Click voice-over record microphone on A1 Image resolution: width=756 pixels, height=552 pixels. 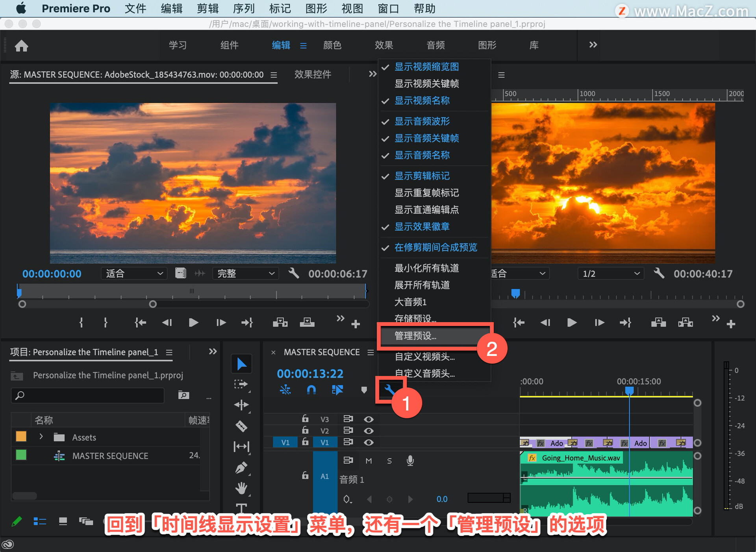tap(410, 461)
